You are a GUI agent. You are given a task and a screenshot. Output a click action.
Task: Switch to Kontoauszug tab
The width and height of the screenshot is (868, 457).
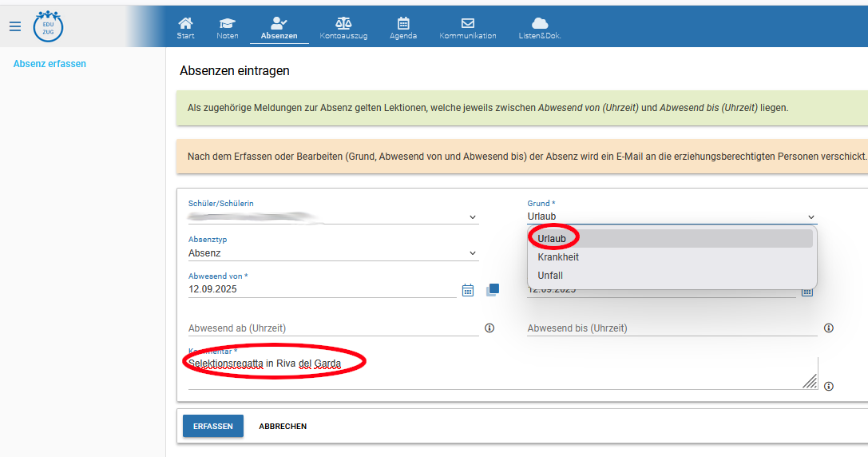pos(343,28)
